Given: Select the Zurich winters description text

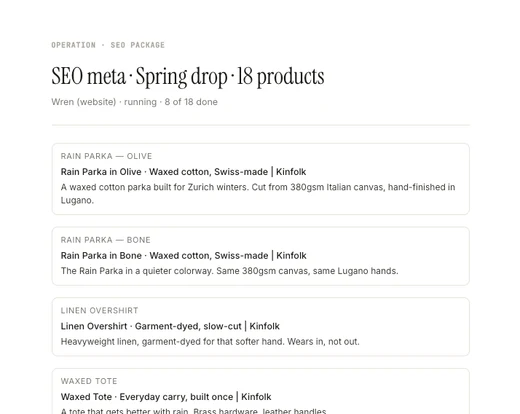Looking at the screenshot, I should coord(258,194).
